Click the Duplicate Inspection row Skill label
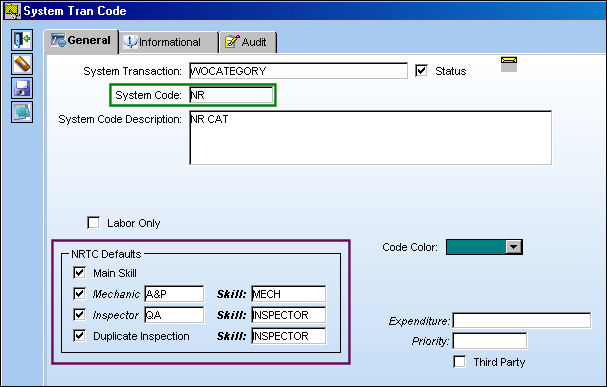The image size is (607, 387). click(x=231, y=336)
